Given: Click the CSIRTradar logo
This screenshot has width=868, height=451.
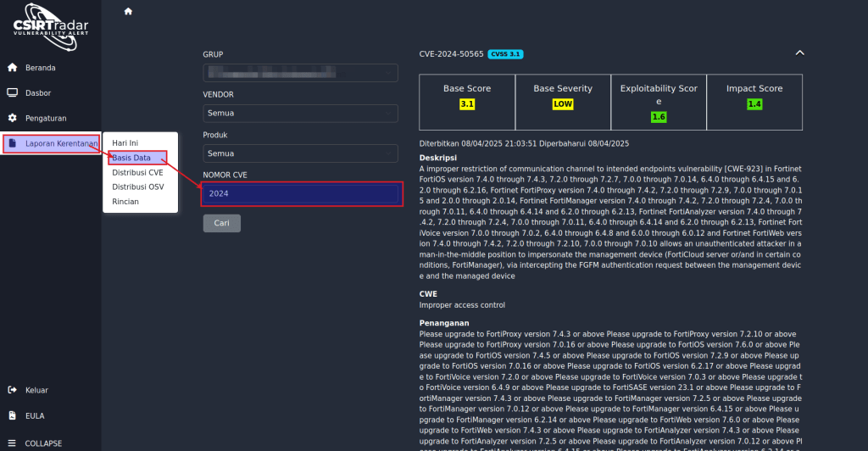Looking at the screenshot, I should click(x=50, y=26).
